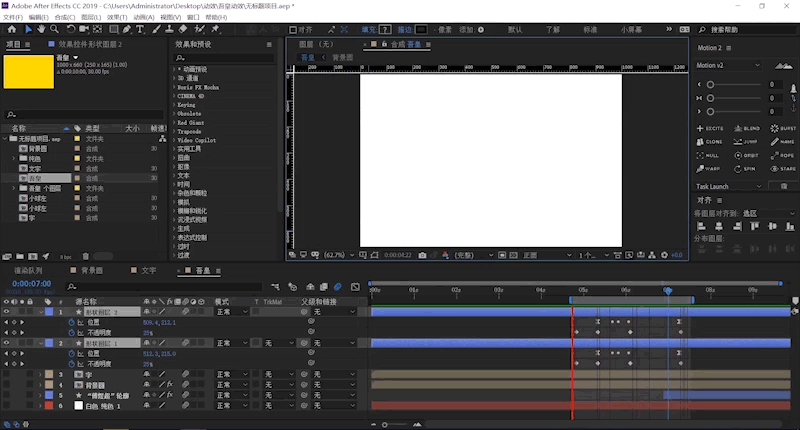Toggle position stopwatch on layer 1

(x=71, y=322)
